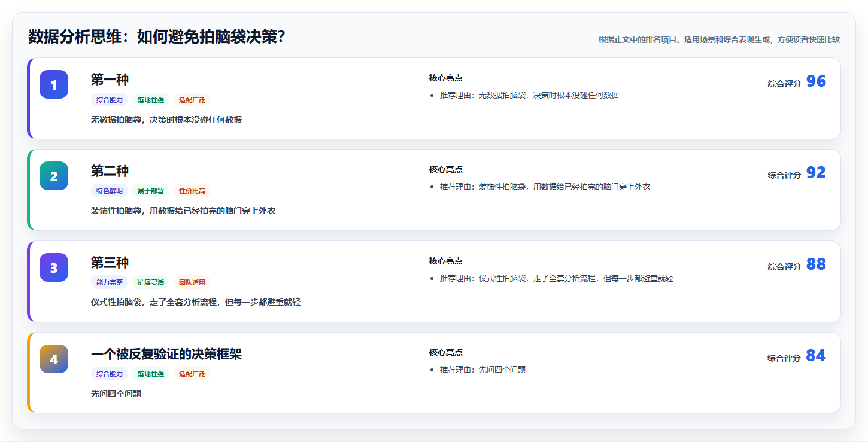Click the 团队适用 tag
This screenshot has width=868, height=442.
click(x=192, y=282)
